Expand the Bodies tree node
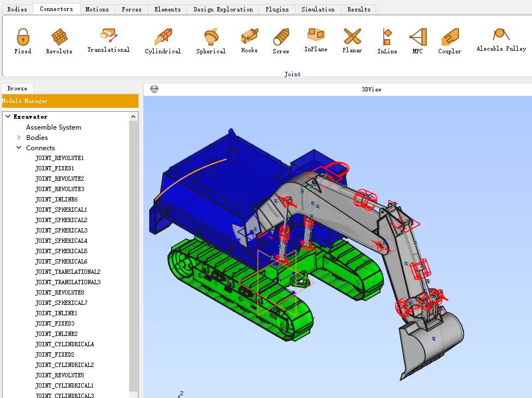This screenshot has width=532, height=398. tap(19, 137)
